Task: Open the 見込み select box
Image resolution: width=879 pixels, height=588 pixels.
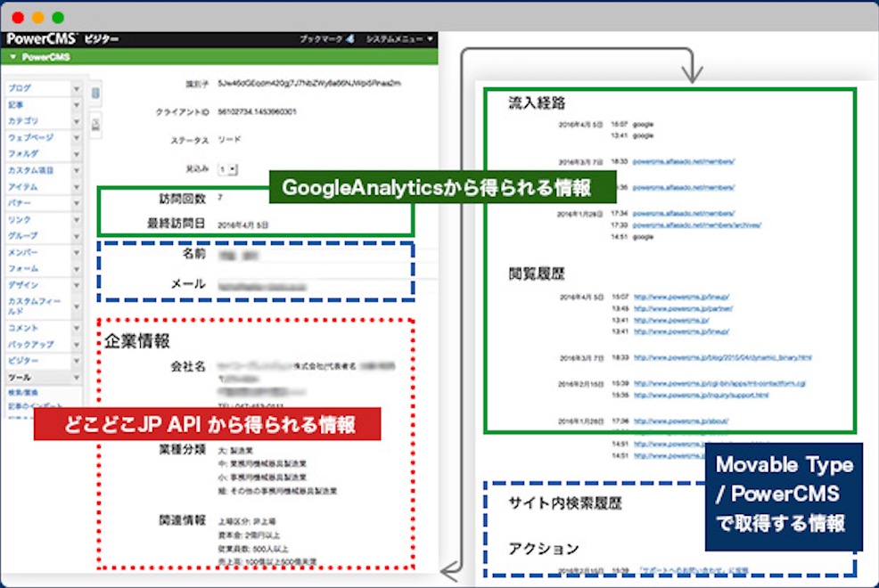Action: point(227,169)
